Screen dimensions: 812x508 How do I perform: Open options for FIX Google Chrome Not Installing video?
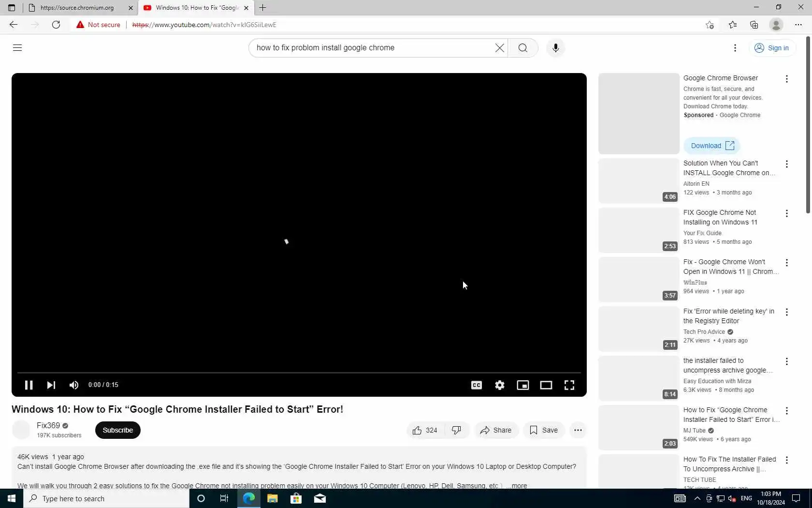[x=787, y=213]
